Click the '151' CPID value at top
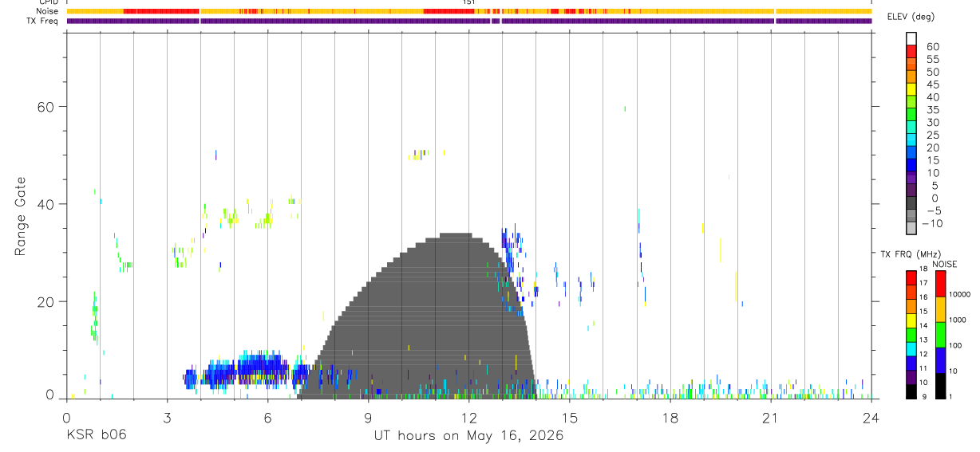The width and height of the screenshot is (980, 452). point(469,2)
